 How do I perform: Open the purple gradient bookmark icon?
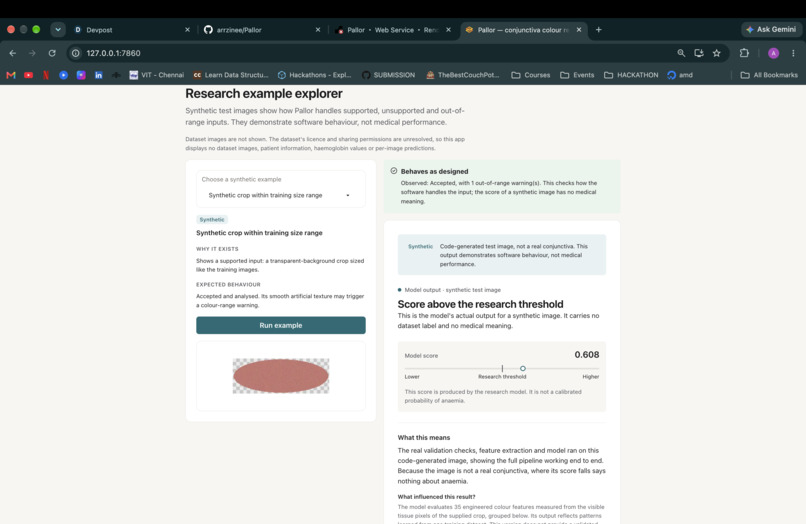tap(81, 75)
